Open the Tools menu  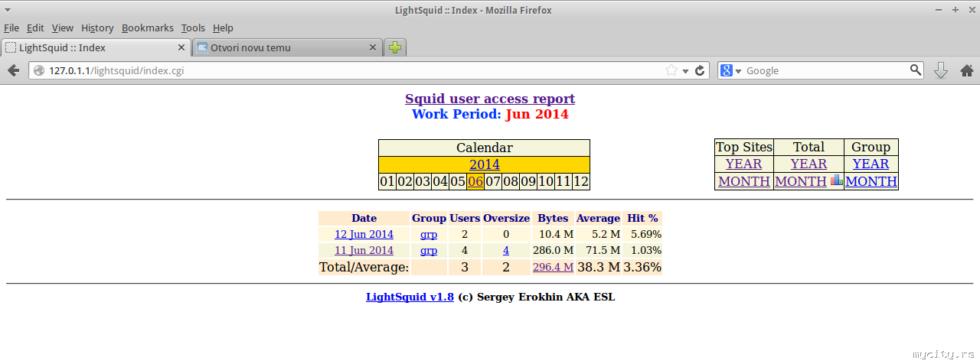click(193, 28)
